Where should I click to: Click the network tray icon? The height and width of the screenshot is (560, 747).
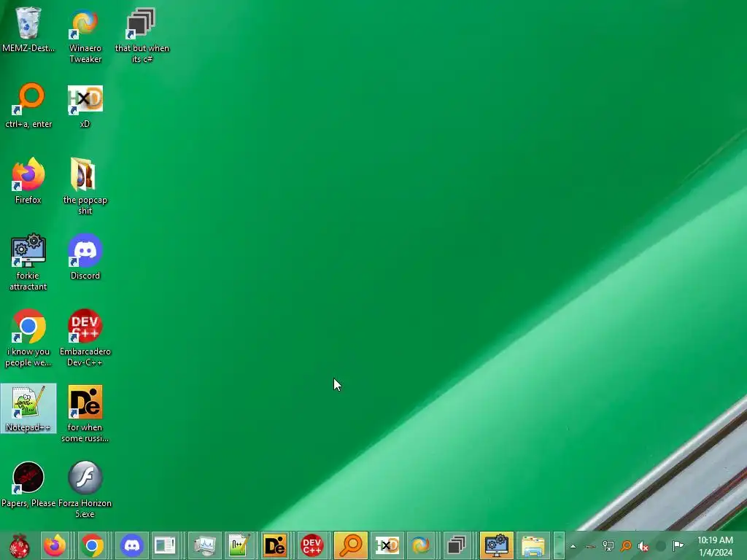pyautogui.click(x=608, y=546)
